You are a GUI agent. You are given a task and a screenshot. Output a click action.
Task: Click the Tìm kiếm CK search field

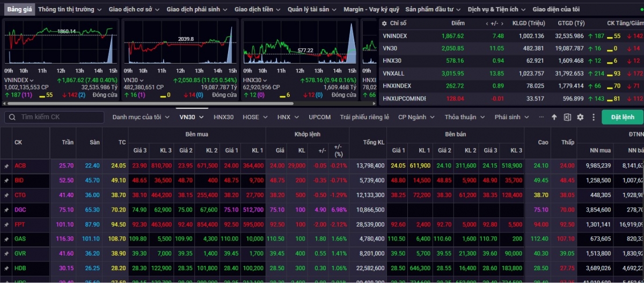[x=59, y=117]
